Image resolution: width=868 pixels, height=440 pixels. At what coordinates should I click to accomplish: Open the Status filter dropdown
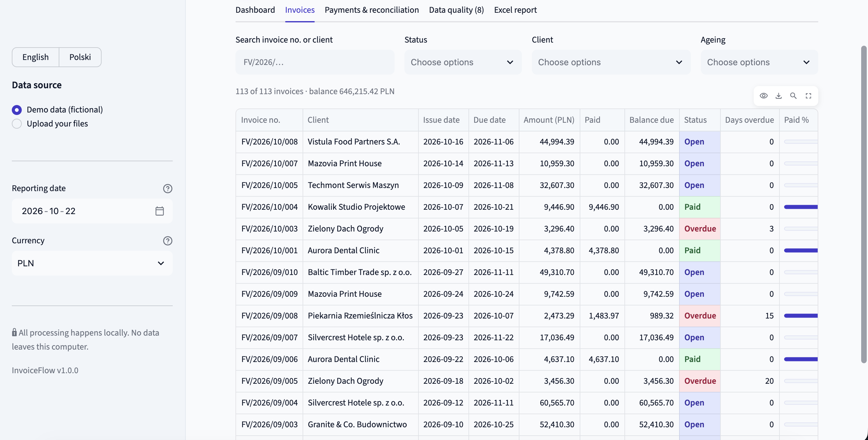[x=463, y=62]
